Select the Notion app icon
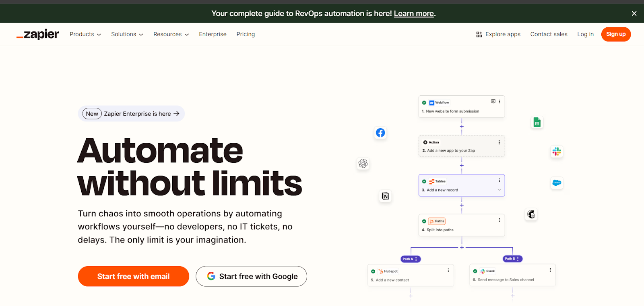The width and height of the screenshot is (644, 306). (x=385, y=196)
